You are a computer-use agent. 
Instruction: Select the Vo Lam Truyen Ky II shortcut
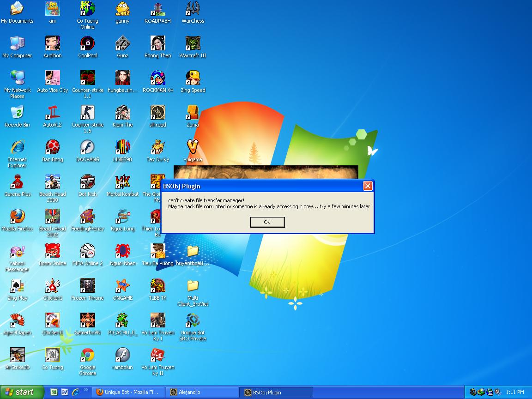tap(158, 362)
